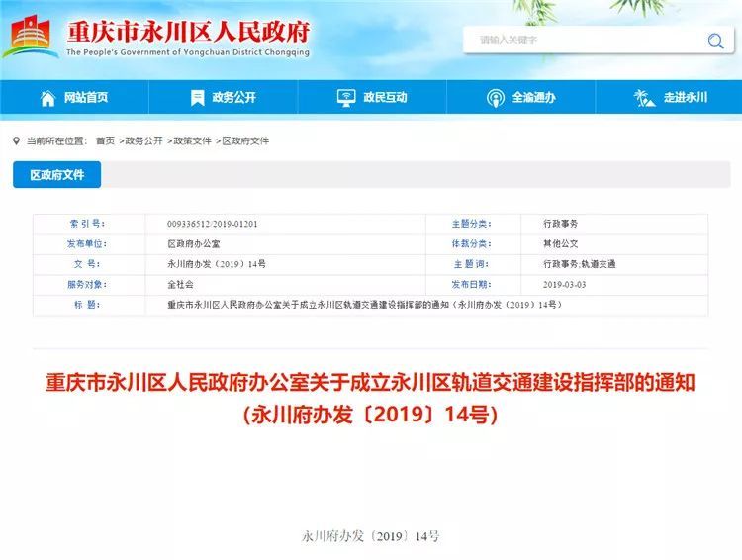Viewport: 742px width, 560px height.
Task: Click the gray document number line at the bottom
Action: 371,536
